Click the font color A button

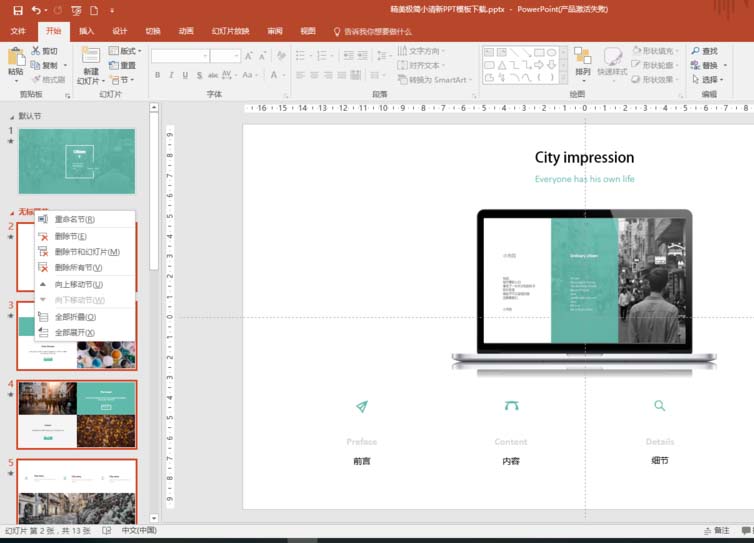tap(274, 75)
